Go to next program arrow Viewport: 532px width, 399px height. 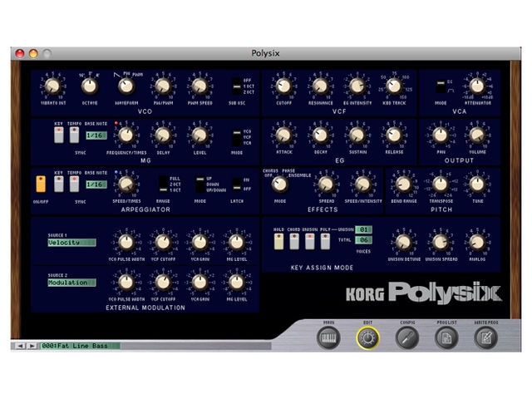pos(32,346)
